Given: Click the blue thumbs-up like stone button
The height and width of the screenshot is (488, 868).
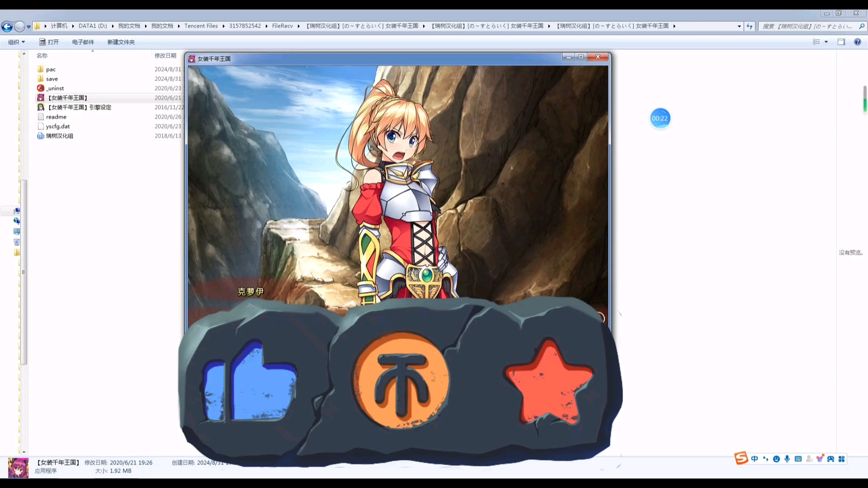Looking at the screenshot, I should (250, 381).
